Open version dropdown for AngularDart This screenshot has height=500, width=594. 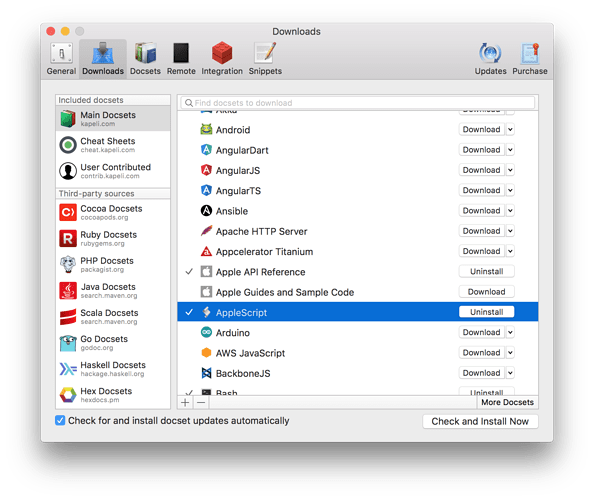(510, 150)
